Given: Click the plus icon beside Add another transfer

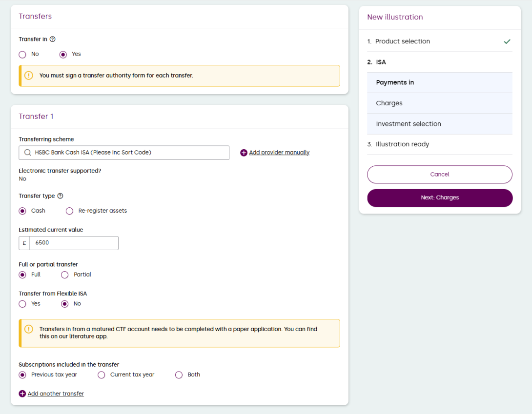Looking at the screenshot, I should click(x=22, y=394).
